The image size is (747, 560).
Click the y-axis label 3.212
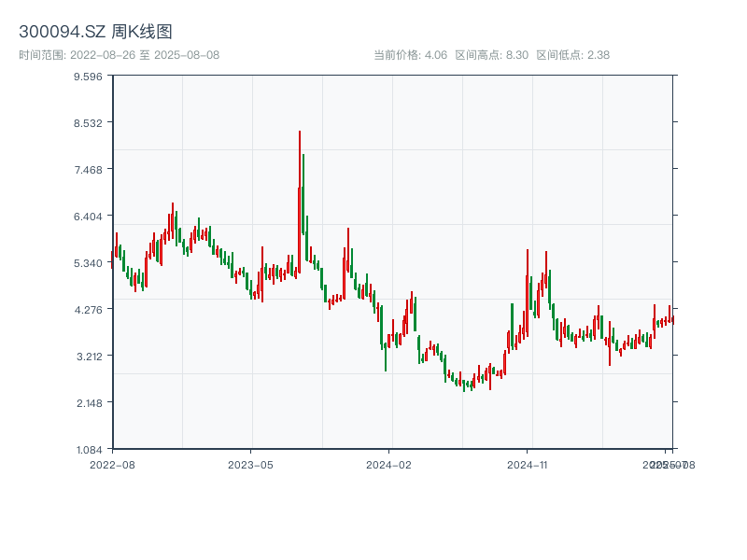pyautogui.click(x=89, y=357)
